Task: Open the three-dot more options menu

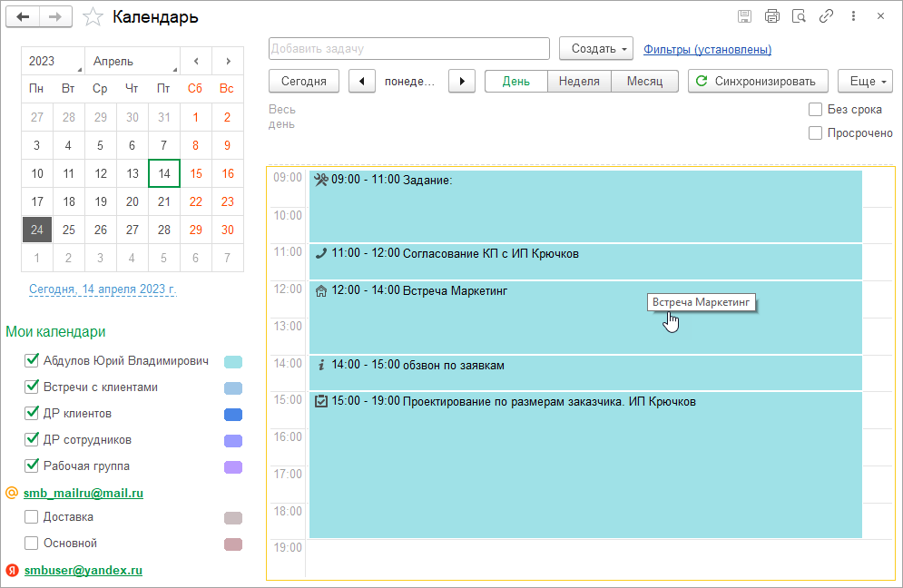Action: (853, 16)
